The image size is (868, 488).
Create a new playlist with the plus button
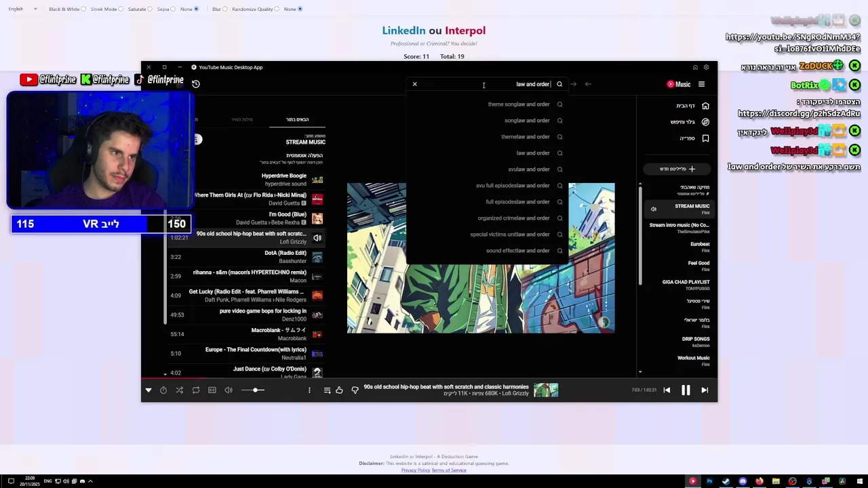click(x=677, y=169)
